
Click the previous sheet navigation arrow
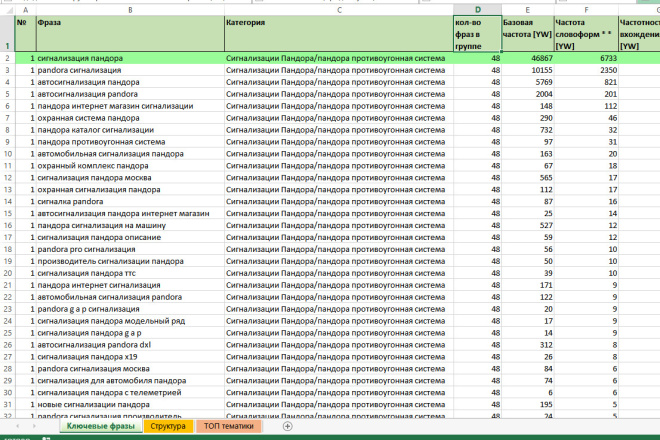(18, 426)
